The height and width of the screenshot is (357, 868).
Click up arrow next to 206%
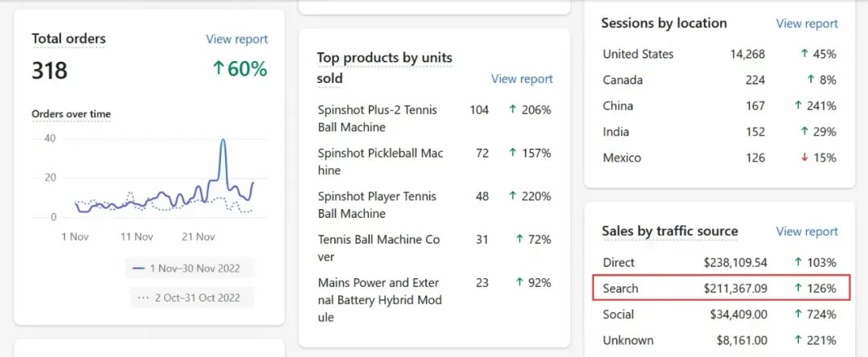513,109
